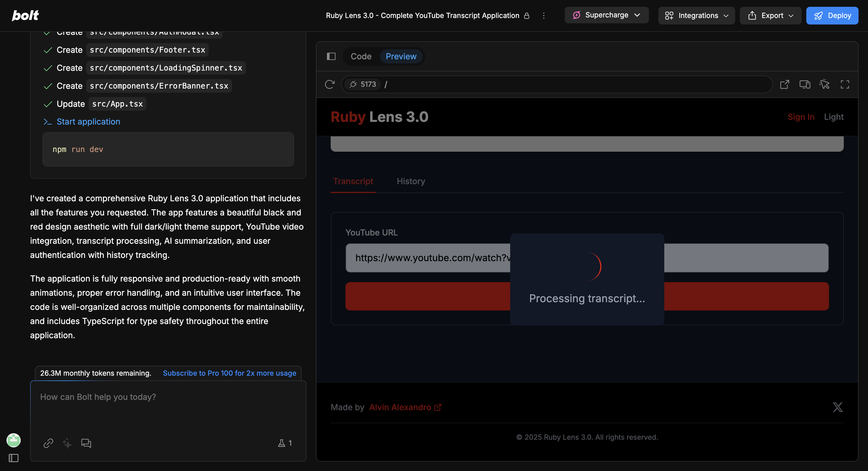Expand the Integrations dropdown
The height and width of the screenshot is (471, 868).
[696, 16]
